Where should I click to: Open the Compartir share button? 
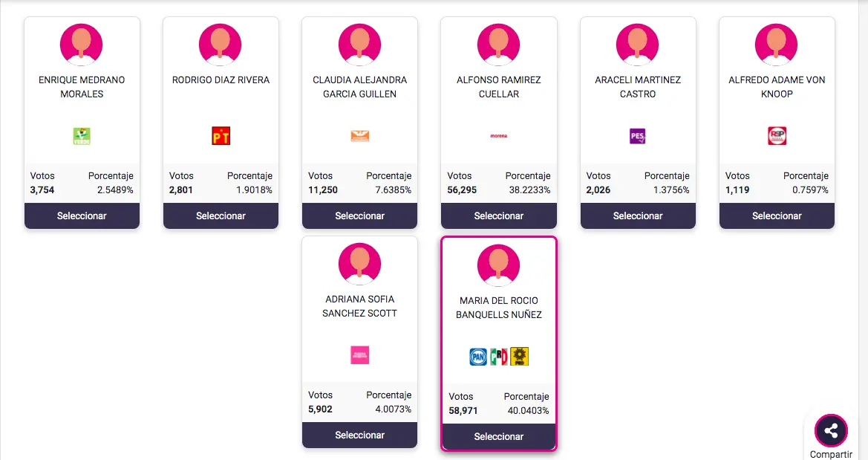(x=831, y=431)
